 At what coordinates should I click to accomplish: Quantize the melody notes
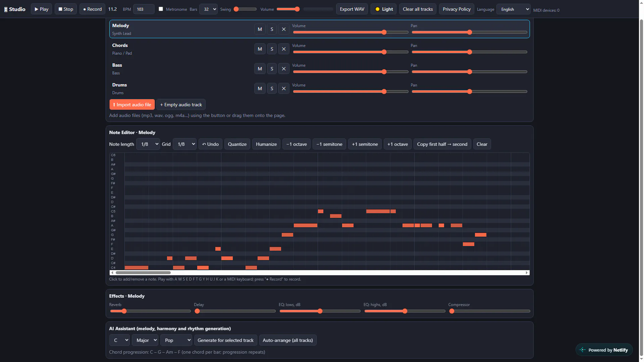click(x=237, y=144)
